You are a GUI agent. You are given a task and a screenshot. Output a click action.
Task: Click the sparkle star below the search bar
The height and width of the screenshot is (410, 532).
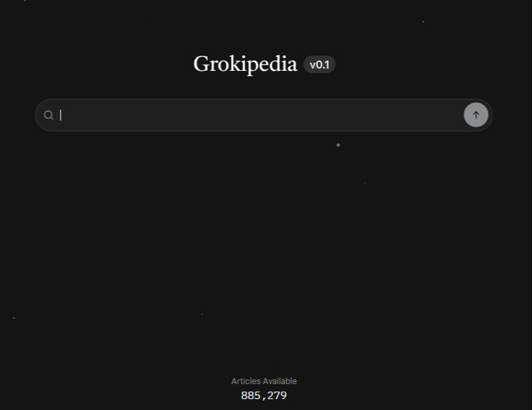[x=338, y=145]
